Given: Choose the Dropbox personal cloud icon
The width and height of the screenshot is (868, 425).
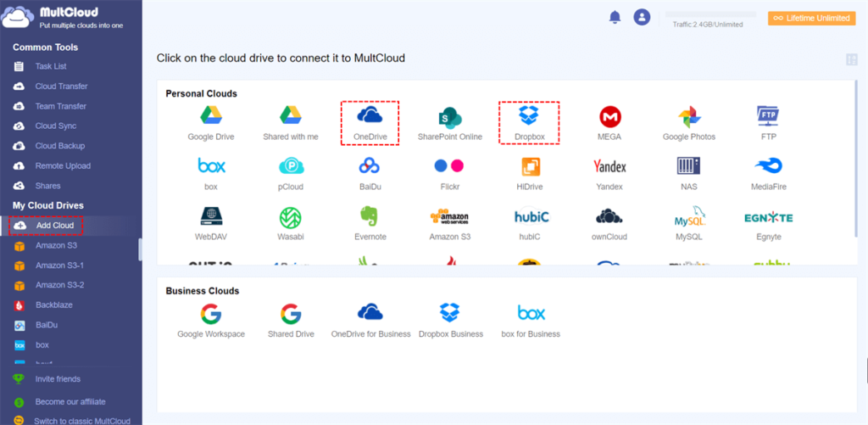Looking at the screenshot, I should coord(529,123).
